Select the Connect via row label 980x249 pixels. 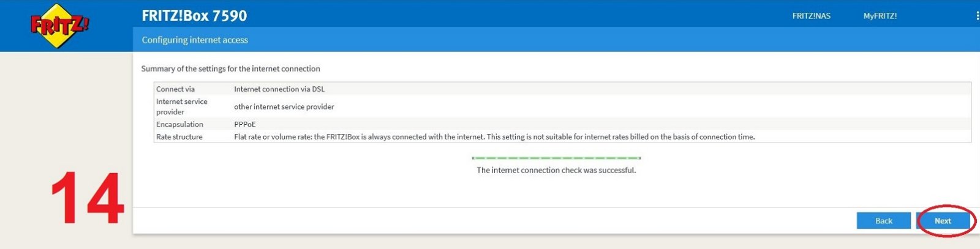click(x=175, y=89)
